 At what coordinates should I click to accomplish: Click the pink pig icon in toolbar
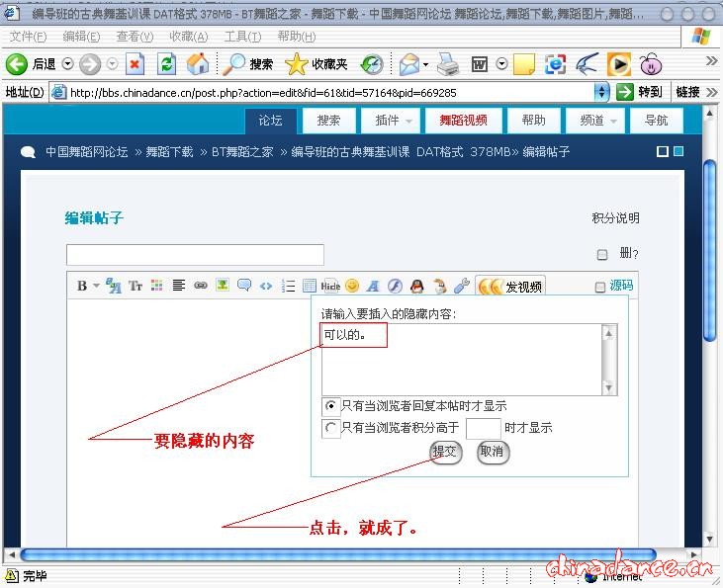pos(651,64)
